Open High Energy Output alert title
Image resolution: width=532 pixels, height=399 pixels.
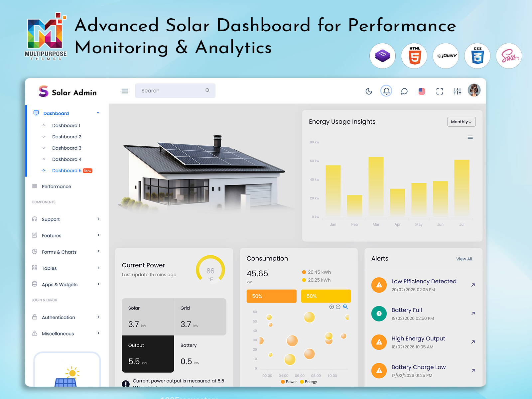pos(418,338)
